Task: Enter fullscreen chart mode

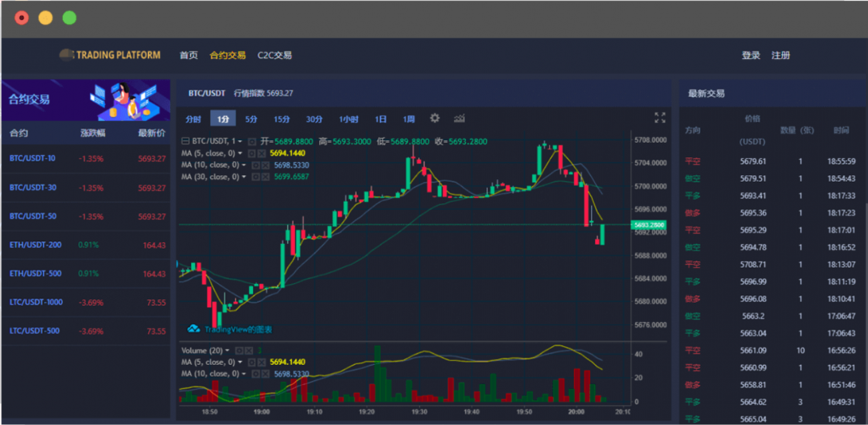Action: pyautogui.click(x=660, y=118)
